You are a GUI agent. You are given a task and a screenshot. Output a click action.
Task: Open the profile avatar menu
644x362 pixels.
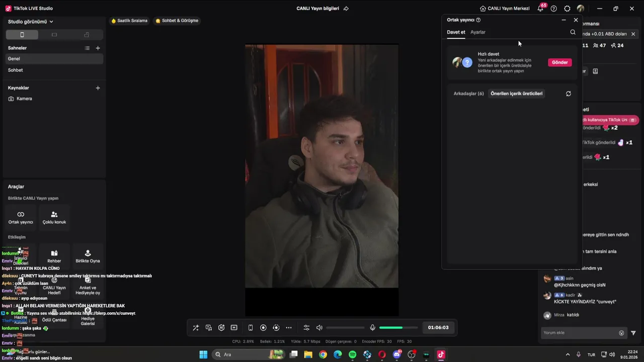pos(581,9)
